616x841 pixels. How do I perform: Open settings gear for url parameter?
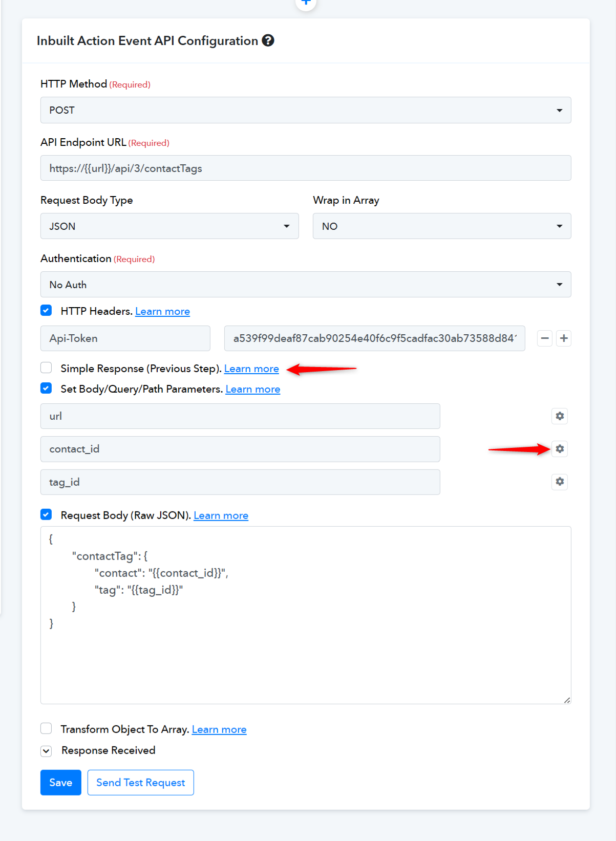tap(560, 416)
